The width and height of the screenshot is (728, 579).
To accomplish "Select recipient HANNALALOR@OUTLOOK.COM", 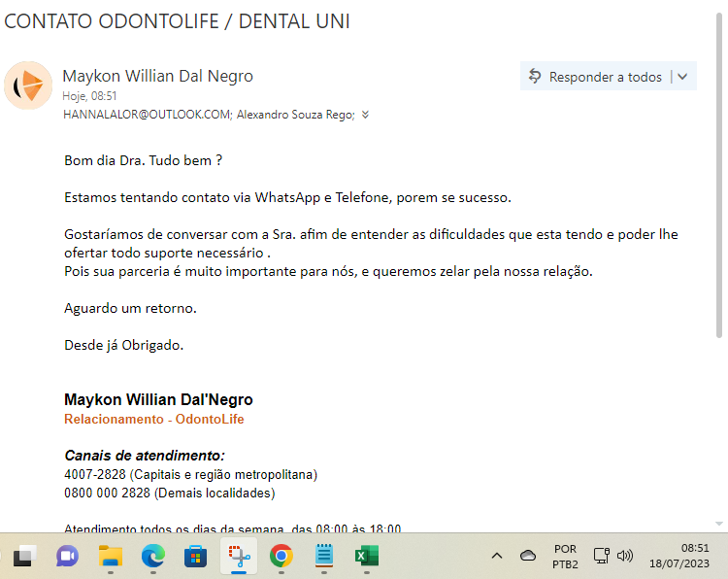I will click(147, 114).
